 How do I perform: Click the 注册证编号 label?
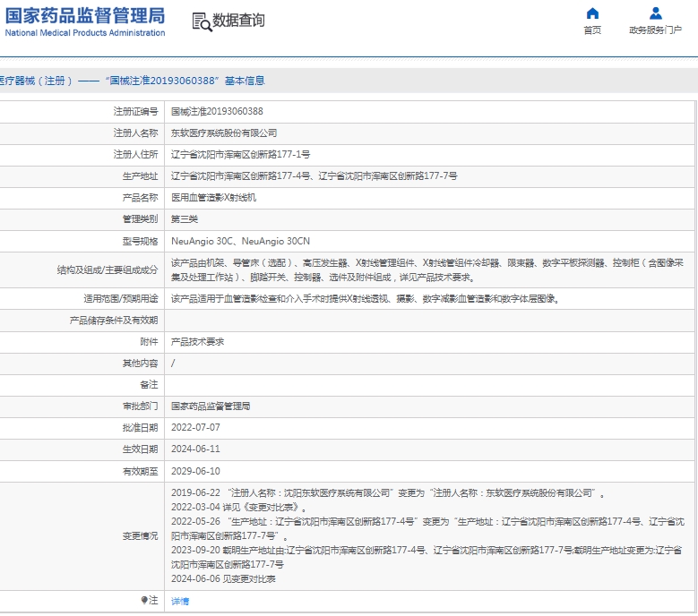pyautogui.click(x=135, y=111)
